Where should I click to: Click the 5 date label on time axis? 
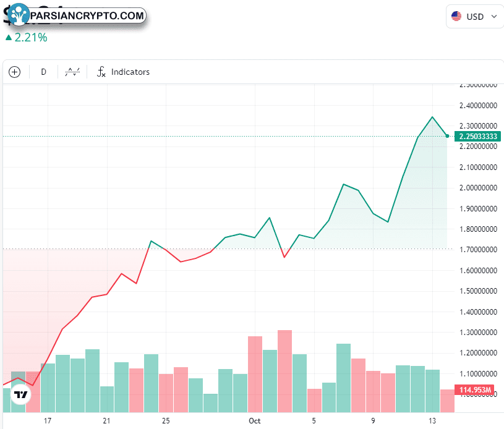pos(314,420)
